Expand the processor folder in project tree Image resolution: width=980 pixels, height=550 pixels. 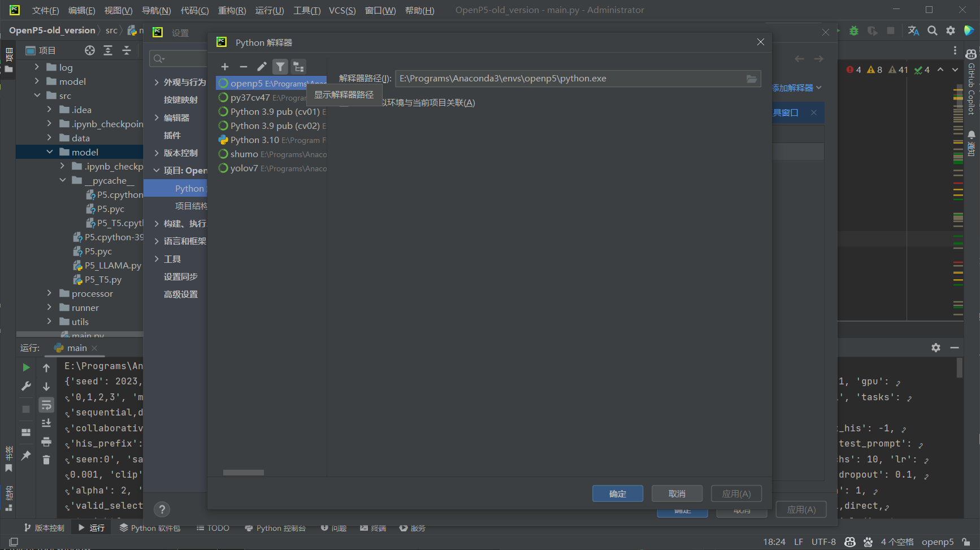click(x=49, y=293)
